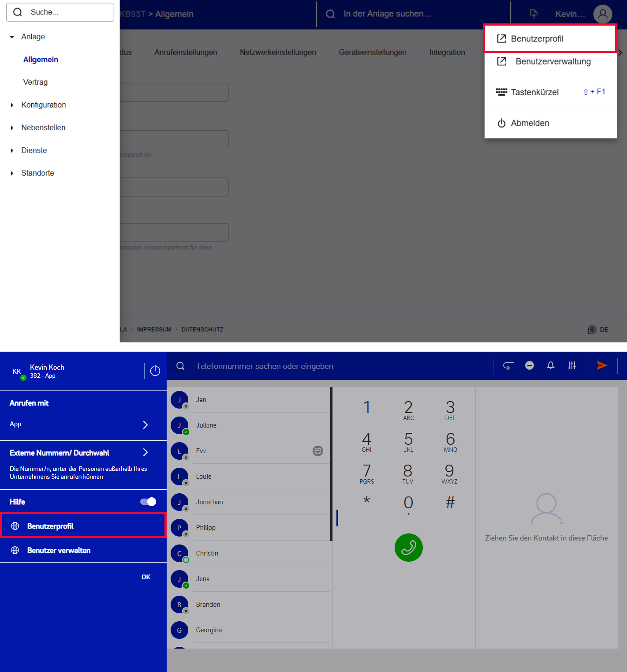Click the power icon beside Kevin Koch

(155, 371)
